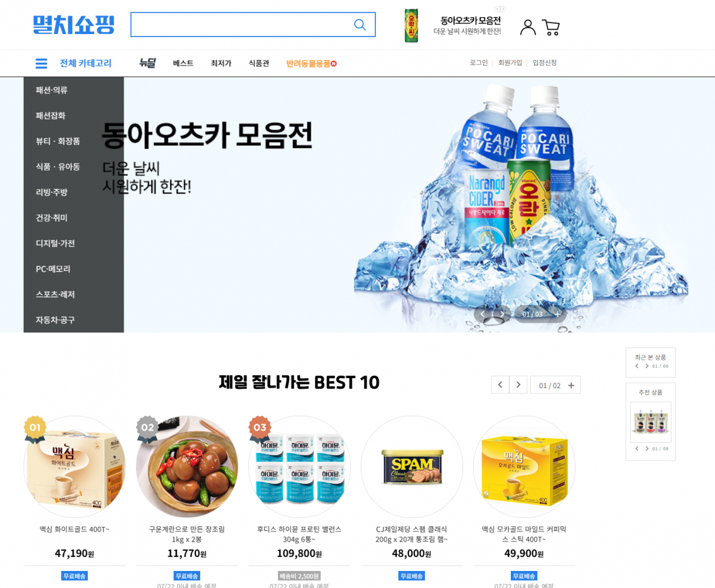Open the user account icon
Screen dimensions: 715x588
coord(528,27)
